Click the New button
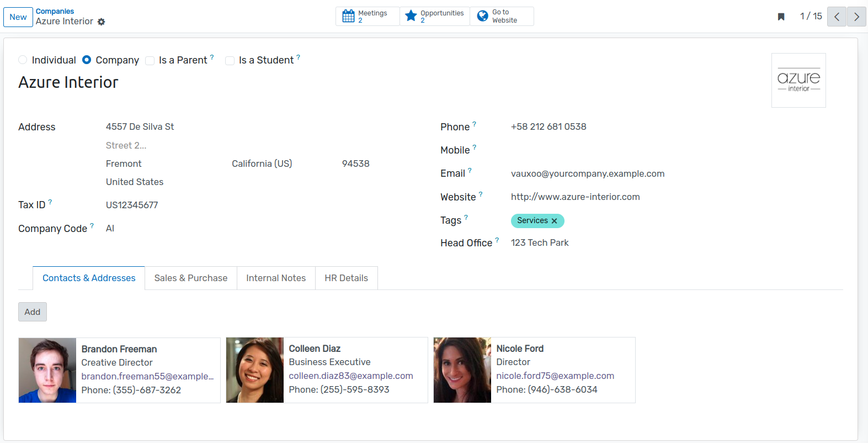The image size is (868, 443). (18, 17)
